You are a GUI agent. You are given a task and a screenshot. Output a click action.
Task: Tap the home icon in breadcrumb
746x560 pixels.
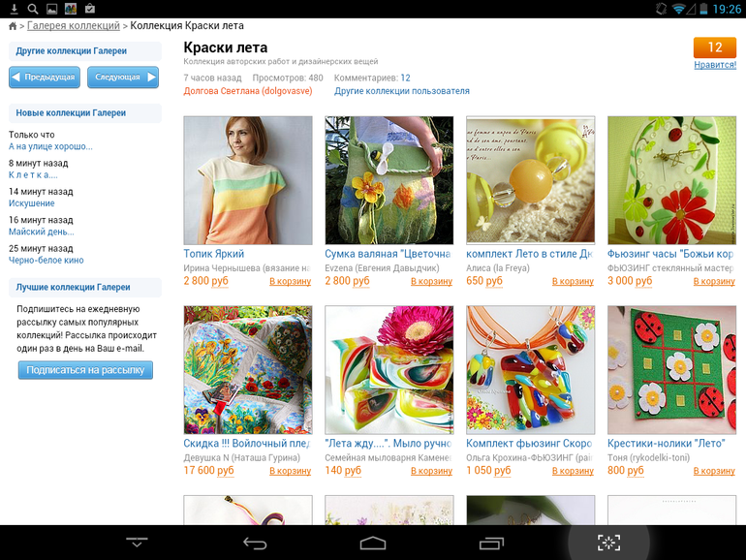click(13, 25)
